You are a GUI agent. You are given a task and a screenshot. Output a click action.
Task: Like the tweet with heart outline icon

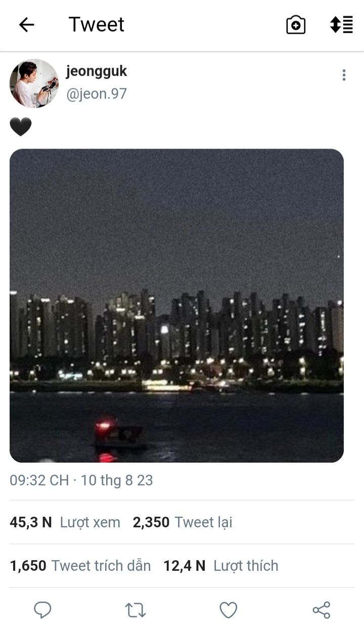coord(229,610)
